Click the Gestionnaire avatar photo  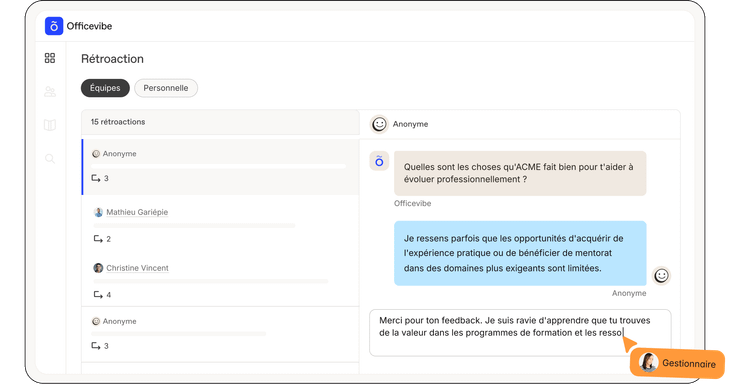pyautogui.click(x=648, y=363)
